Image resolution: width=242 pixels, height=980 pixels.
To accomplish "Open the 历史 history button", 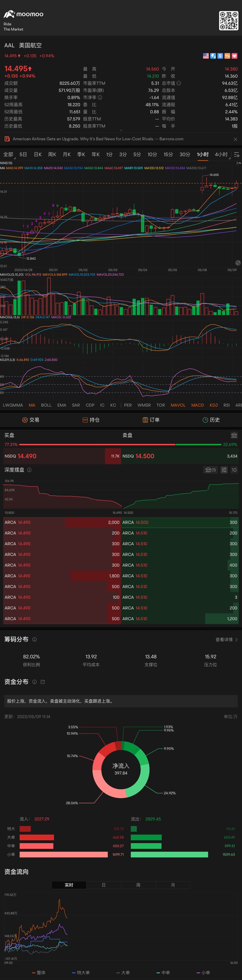I will [x=211, y=420].
